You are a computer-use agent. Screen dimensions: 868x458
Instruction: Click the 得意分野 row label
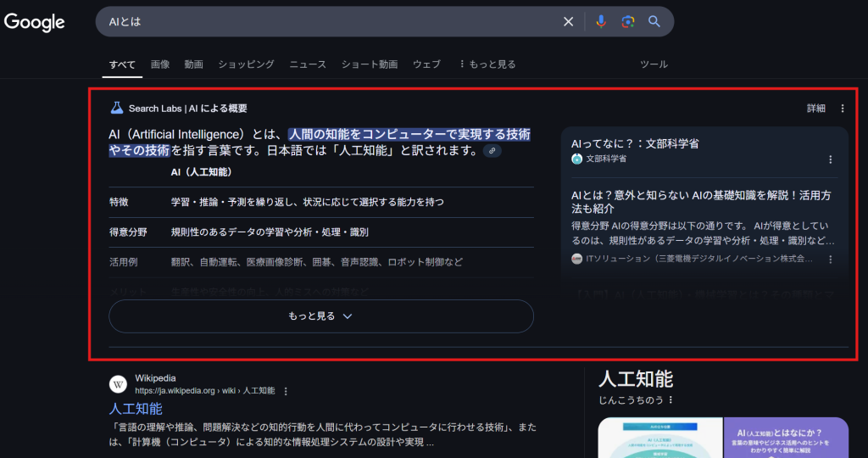click(x=129, y=232)
